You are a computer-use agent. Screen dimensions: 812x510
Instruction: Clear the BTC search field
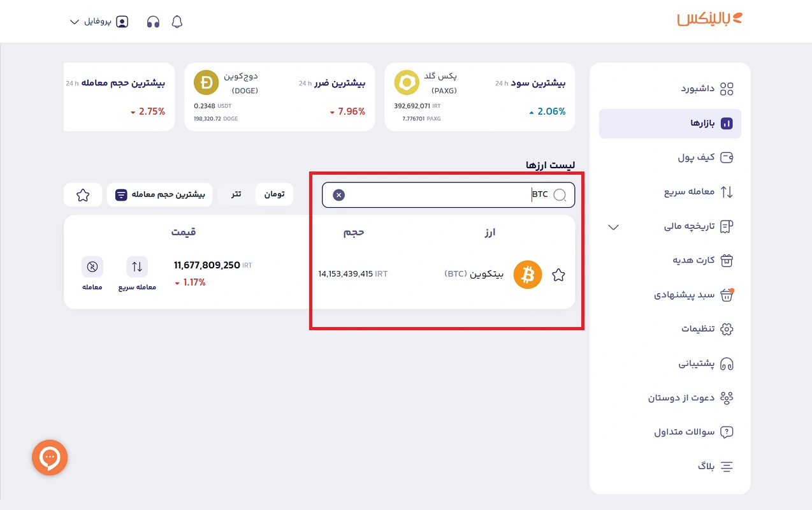(x=339, y=195)
